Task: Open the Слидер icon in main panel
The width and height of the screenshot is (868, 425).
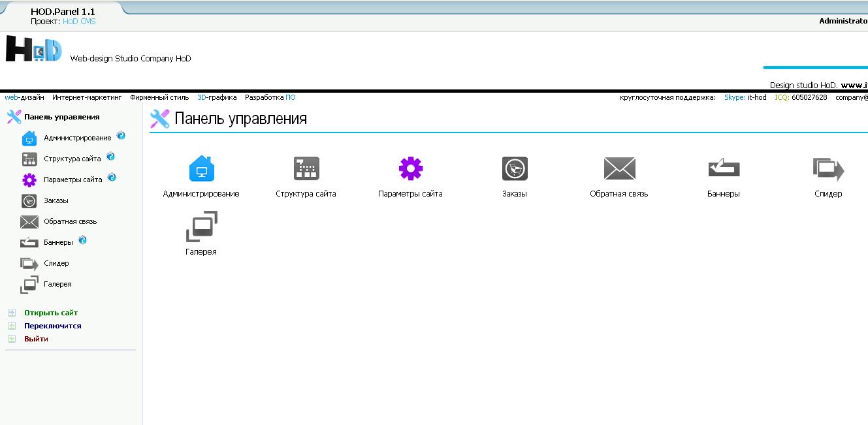Action: tap(828, 169)
